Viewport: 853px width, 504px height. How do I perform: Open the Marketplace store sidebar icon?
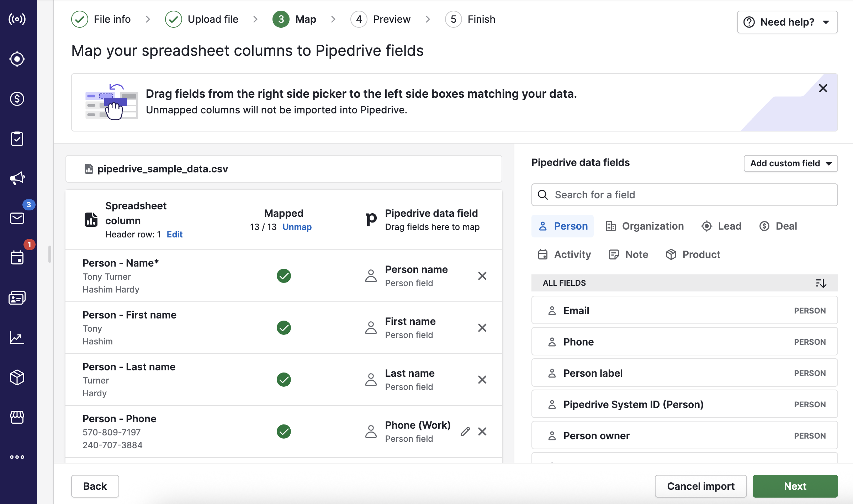(x=17, y=417)
